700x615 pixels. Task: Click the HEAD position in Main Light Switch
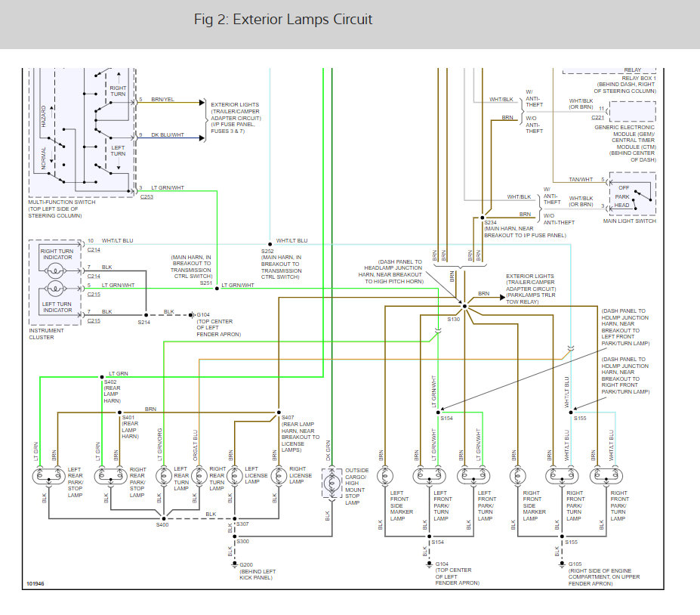622,206
